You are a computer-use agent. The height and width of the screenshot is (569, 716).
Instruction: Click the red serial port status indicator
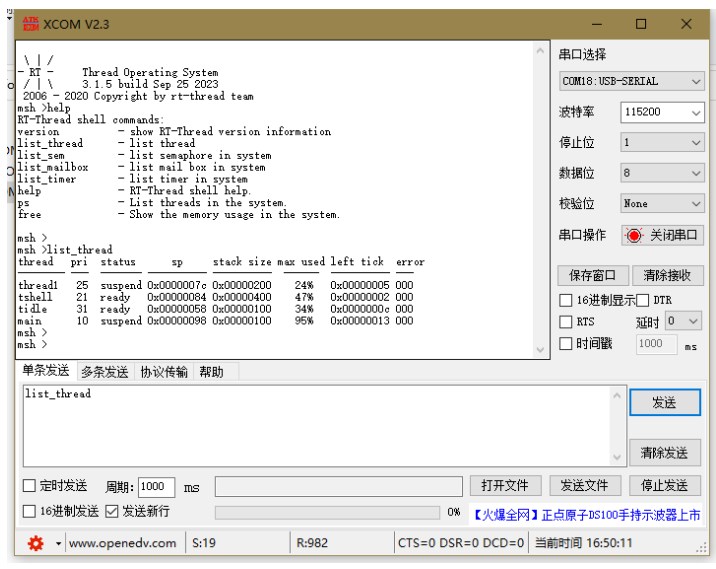tap(634, 236)
